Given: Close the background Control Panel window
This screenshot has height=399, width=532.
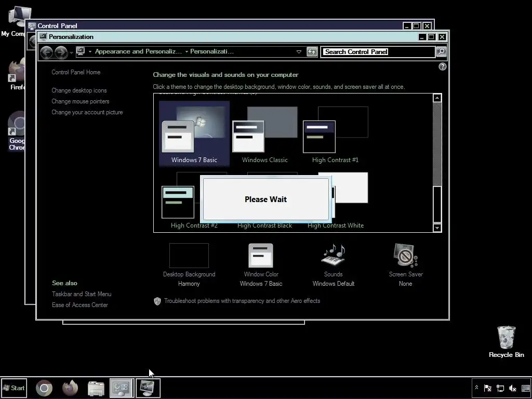Looking at the screenshot, I should click(427, 26).
